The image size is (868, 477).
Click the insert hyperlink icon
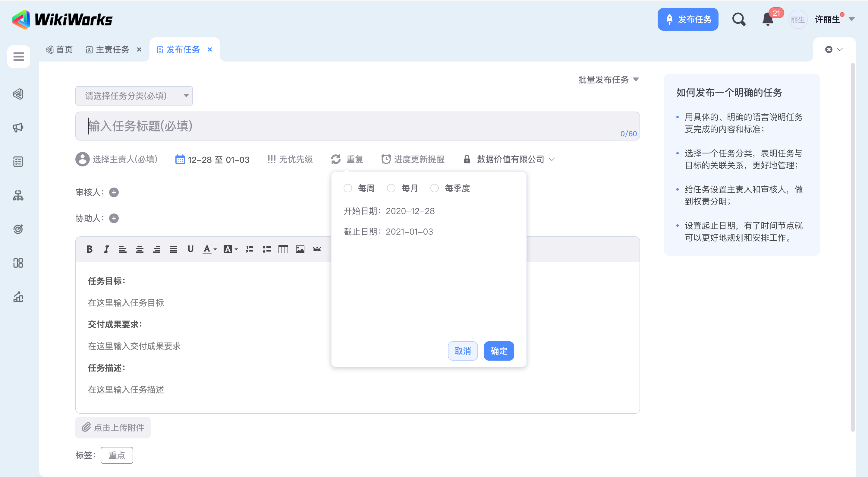[317, 249]
